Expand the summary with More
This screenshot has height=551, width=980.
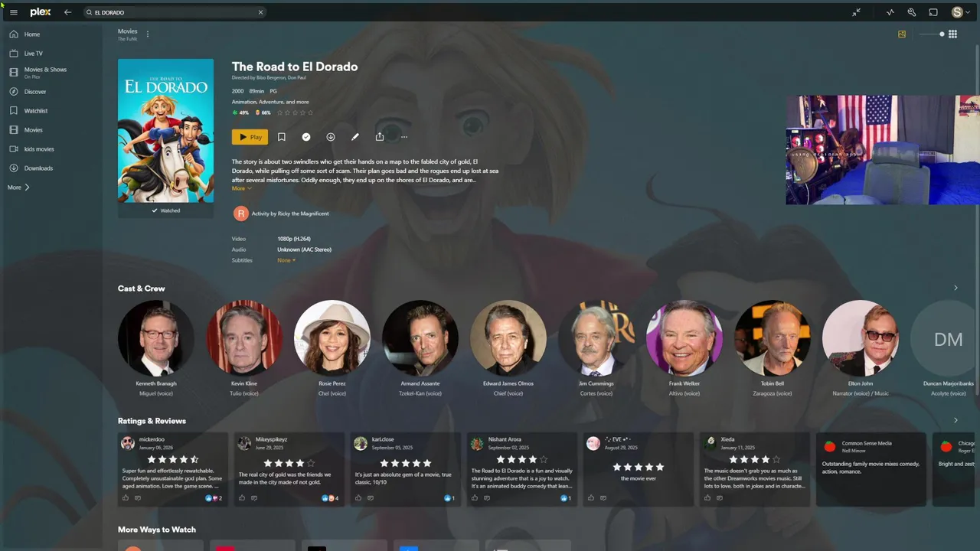point(241,188)
